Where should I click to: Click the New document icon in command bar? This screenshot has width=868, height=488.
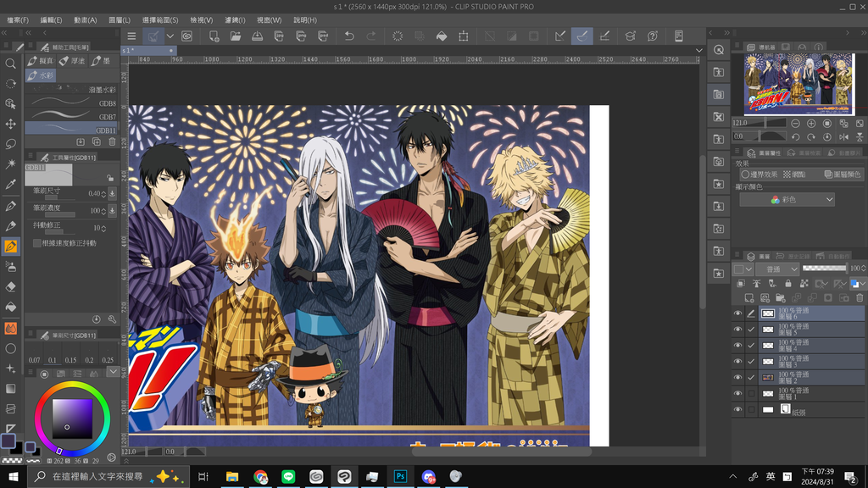click(214, 36)
